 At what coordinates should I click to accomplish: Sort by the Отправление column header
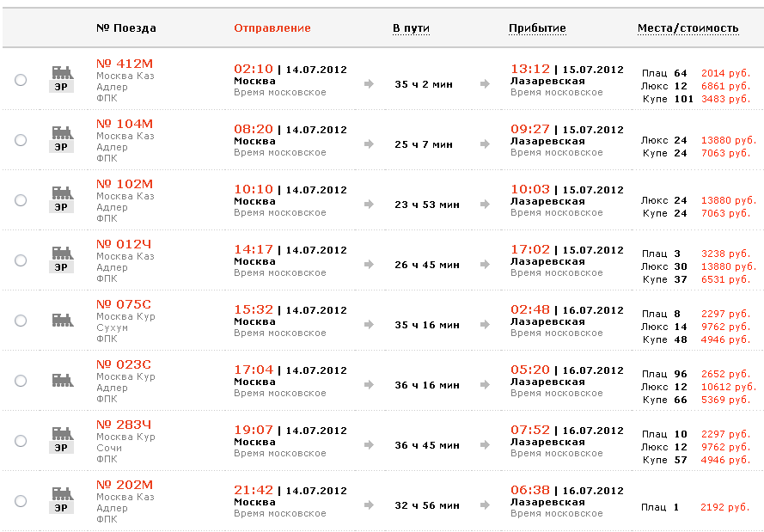click(x=272, y=28)
